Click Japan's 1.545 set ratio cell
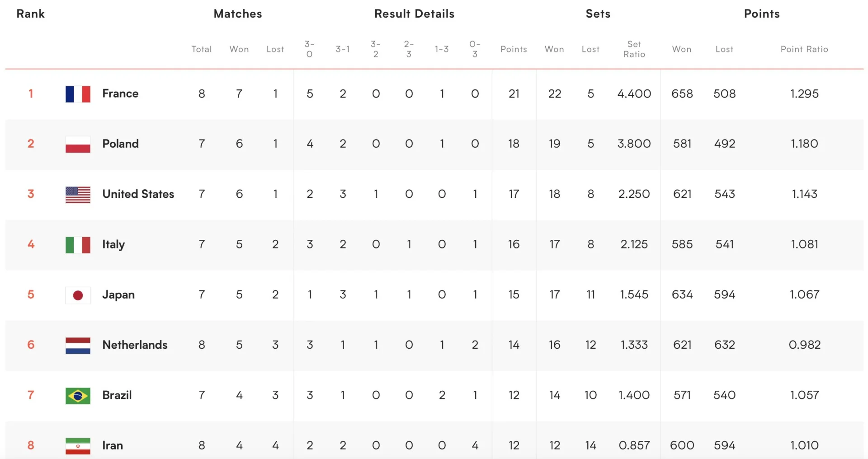The image size is (868, 459). pos(634,295)
